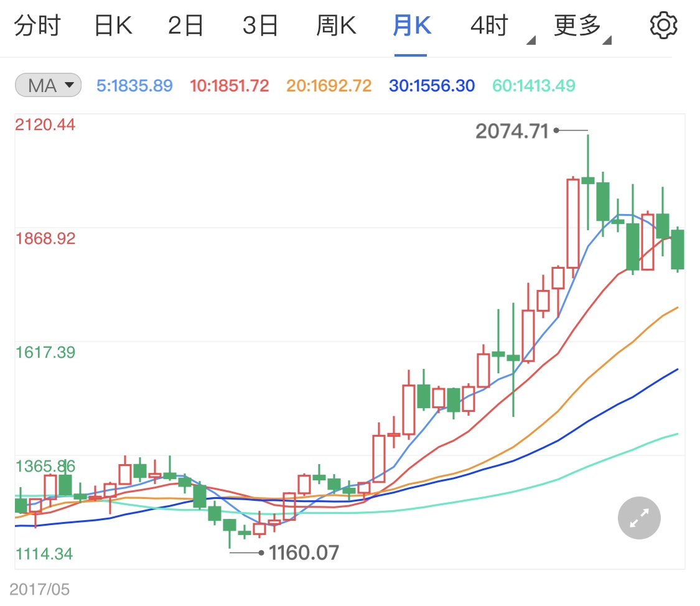Click the 20:1692.72 MA20 label

[329, 86]
